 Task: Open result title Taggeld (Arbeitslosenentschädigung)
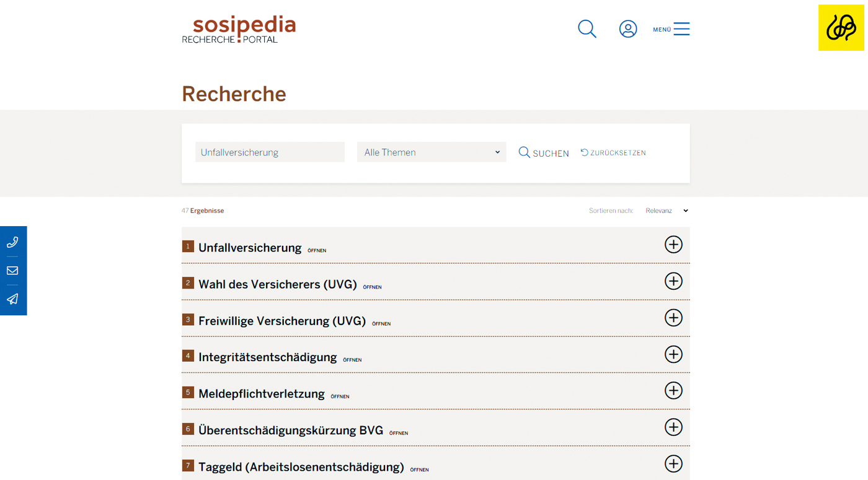(301, 467)
